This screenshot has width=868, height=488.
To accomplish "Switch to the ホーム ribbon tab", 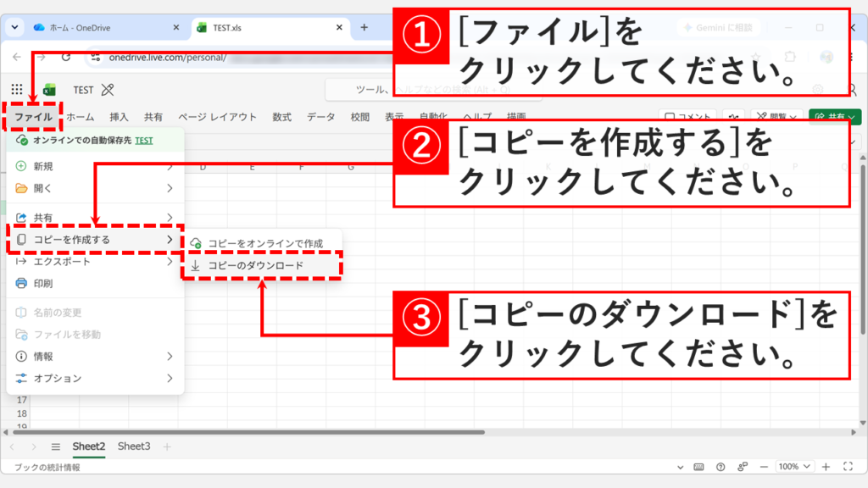I will [x=81, y=117].
